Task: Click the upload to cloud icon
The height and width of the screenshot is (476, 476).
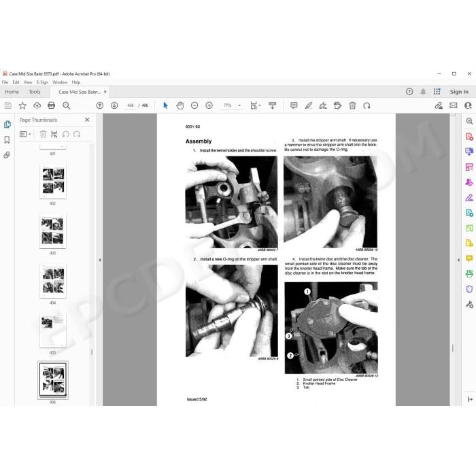Action: (x=37, y=105)
